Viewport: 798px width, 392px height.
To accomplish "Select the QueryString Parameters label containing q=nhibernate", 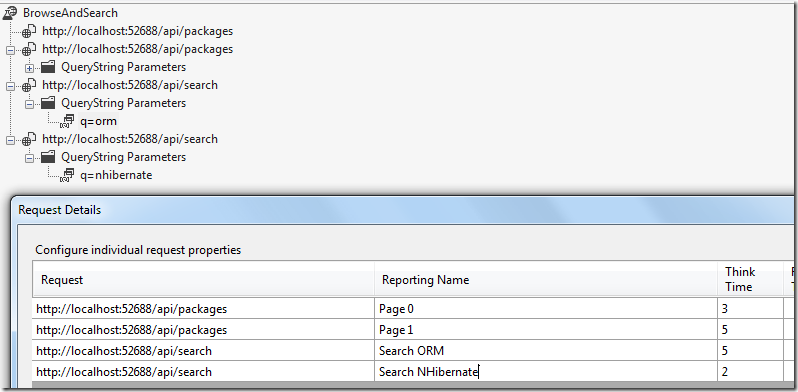I will [124, 157].
